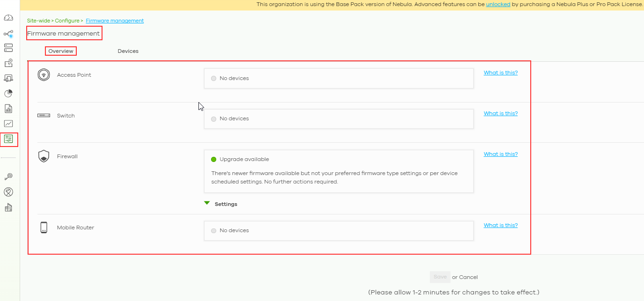Open the dashboard gauge icon in sidebar
Viewport: 644px width, 301px height.
click(8, 18)
